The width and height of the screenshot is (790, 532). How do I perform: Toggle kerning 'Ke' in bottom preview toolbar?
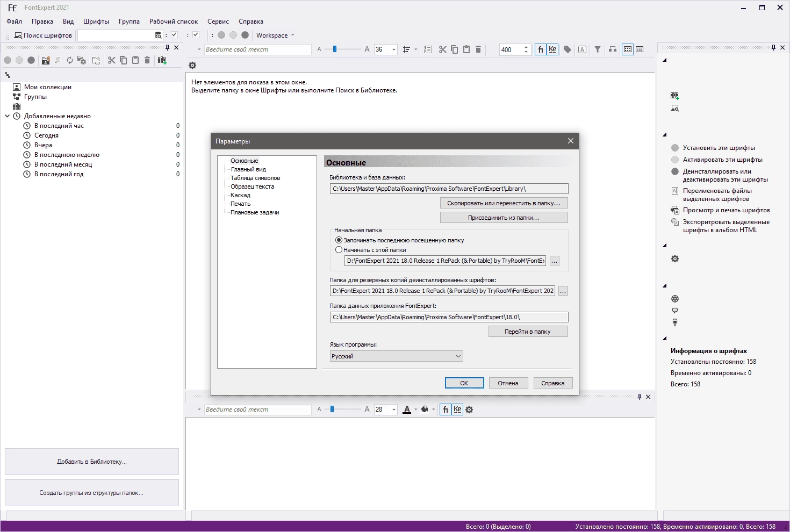457,409
